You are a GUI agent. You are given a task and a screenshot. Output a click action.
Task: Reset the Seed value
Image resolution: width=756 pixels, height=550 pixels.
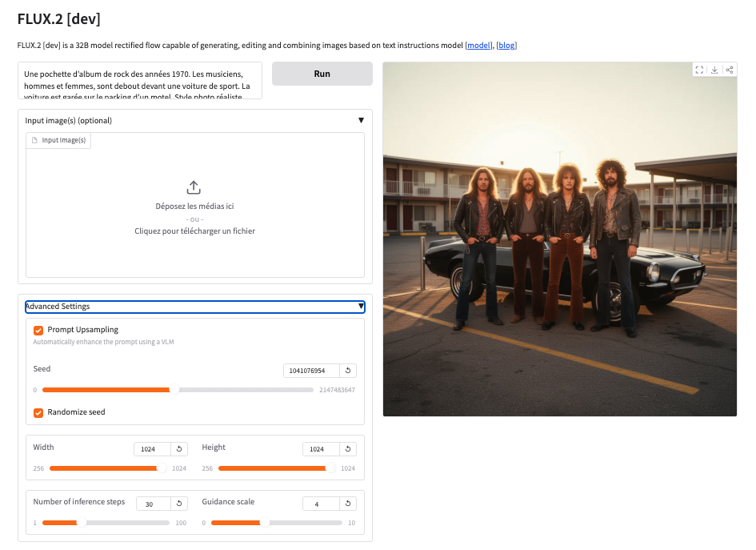(348, 371)
